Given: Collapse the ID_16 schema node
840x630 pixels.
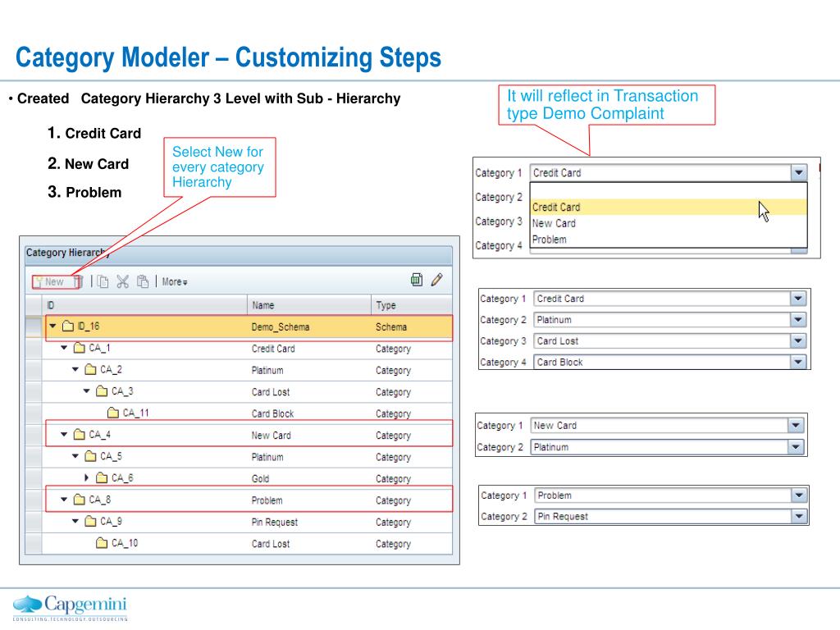Looking at the screenshot, I should pos(52,326).
